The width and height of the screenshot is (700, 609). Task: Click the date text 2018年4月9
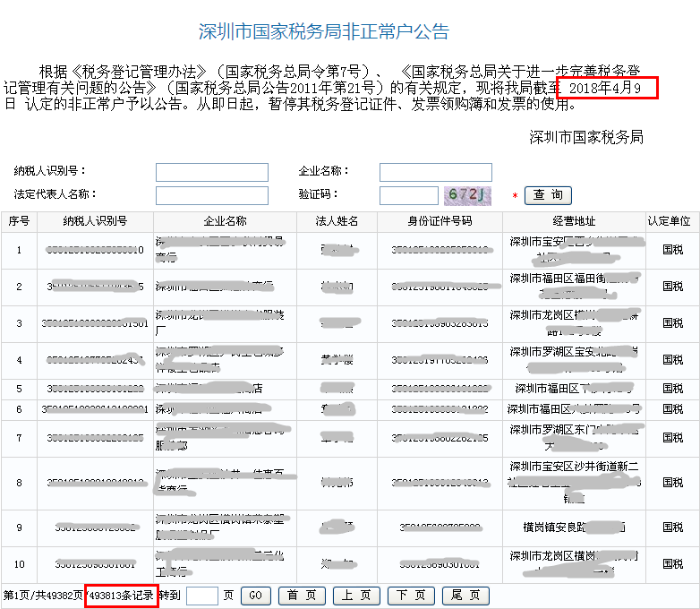tap(604, 88)
